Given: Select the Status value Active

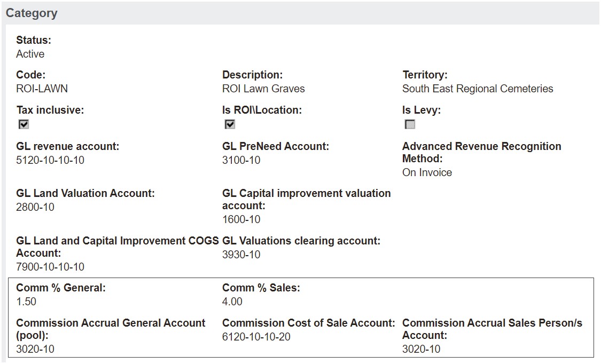Looking at the screenshot, I should click(x=30, y=54).
